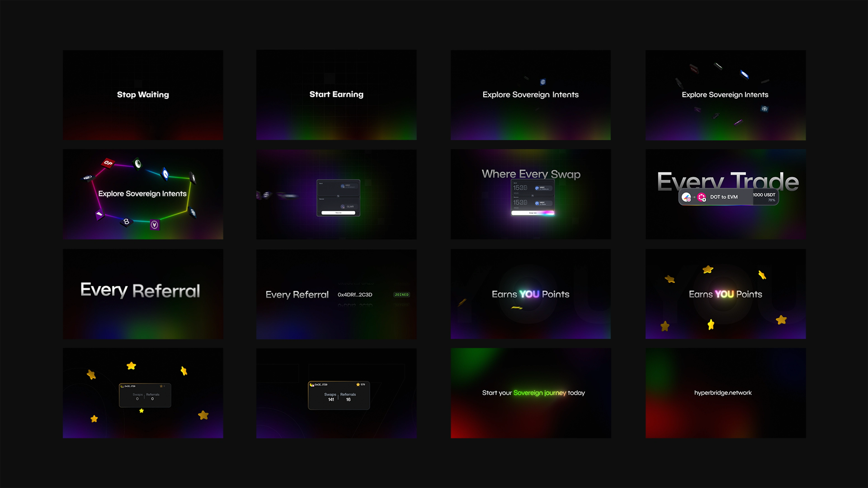
Task: Click the star icon showing 579 points
Action: point(358,384)
